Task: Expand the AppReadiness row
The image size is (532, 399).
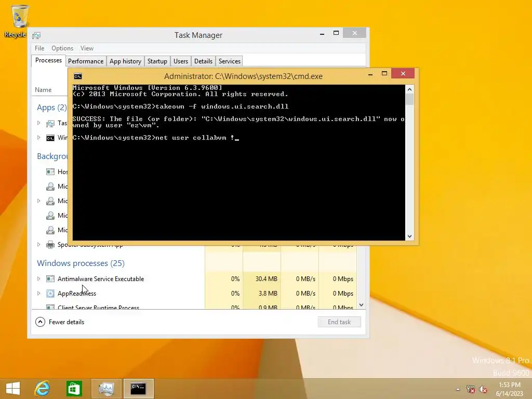Action: pos(38,293)
